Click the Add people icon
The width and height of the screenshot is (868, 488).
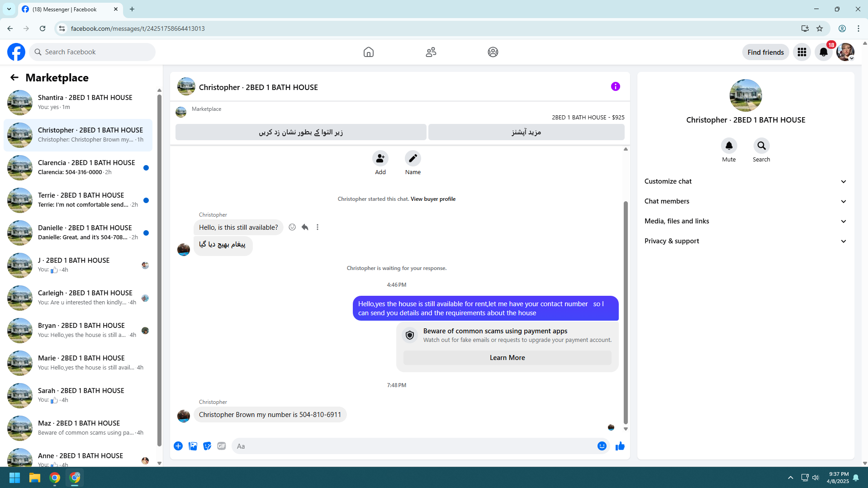[380, 158]
